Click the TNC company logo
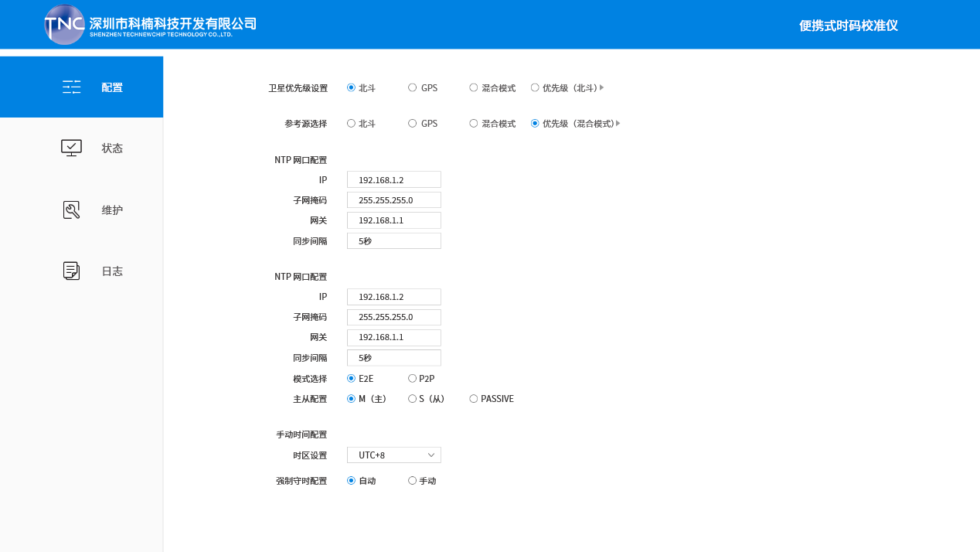The width and height of the screenshot is (980, 552). 64,25
